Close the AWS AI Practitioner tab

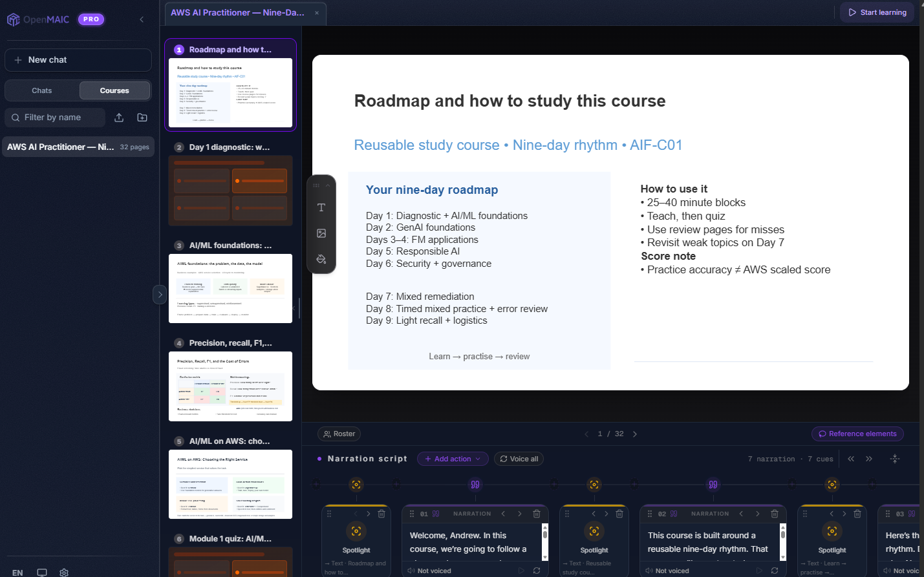pyautogui.click(x=317, y=13)
